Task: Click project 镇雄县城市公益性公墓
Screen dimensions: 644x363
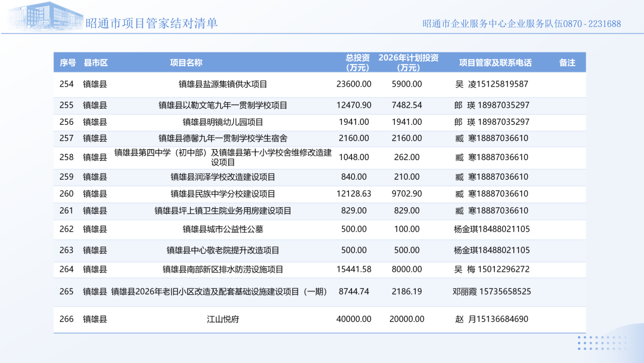Action: pos(223,229)
